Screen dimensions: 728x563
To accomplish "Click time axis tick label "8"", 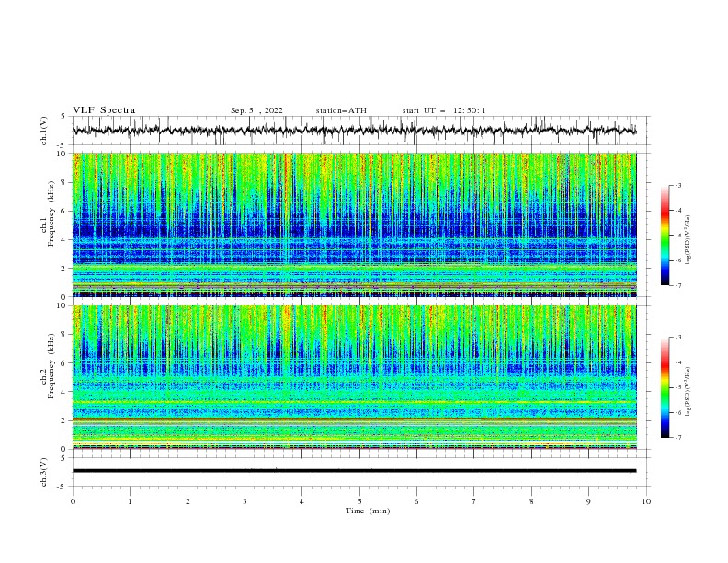I will (531, 501).
